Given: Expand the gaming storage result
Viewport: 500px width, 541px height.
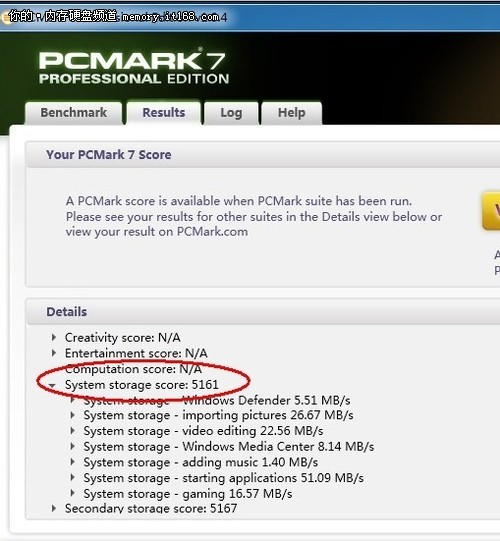Looking at the screenshot, I should pos(72,493).
